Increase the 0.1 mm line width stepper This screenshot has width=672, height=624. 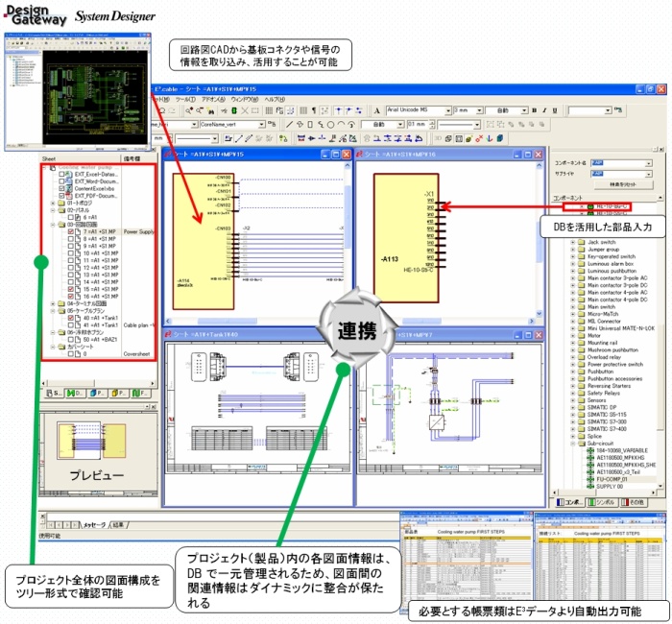coord(432,123)
